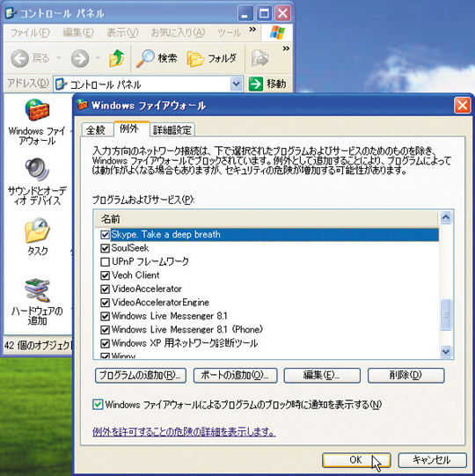Open the 例外を許可することの危険 details link
The width and height of the screenshot is (475, 476).
point(184,431)
